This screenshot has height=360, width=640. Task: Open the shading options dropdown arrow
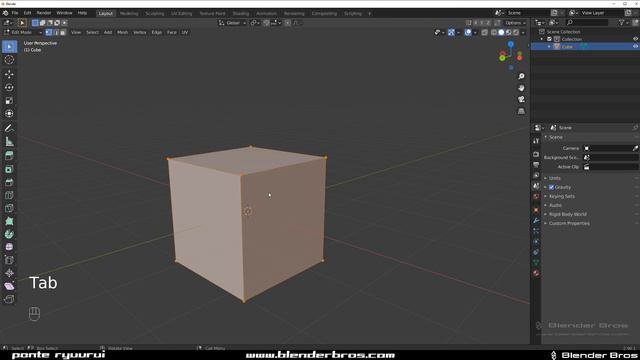523,32
